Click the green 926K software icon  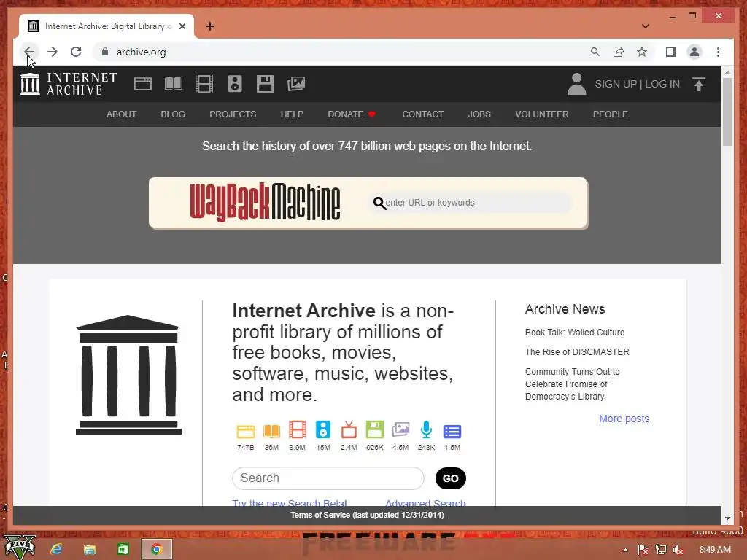point(375,430)
